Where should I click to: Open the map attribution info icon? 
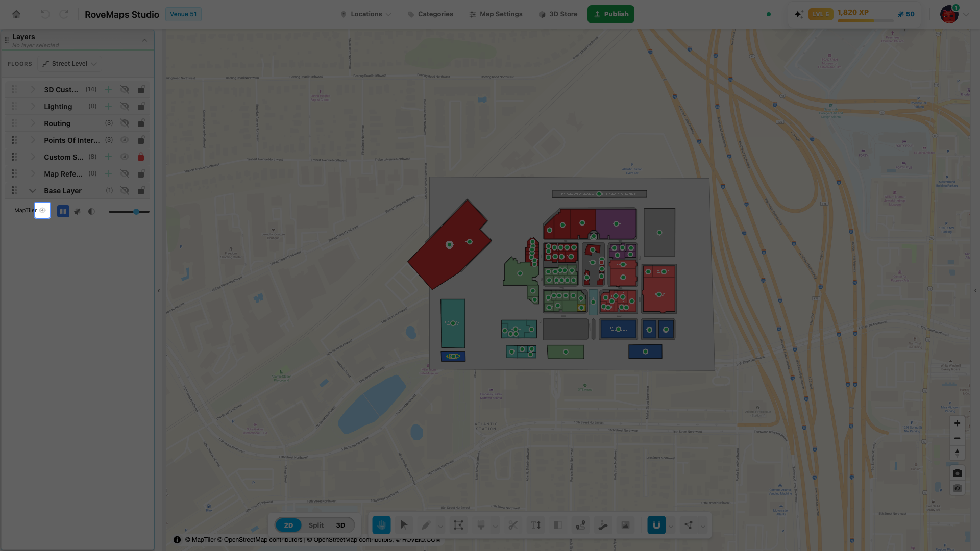177,540
